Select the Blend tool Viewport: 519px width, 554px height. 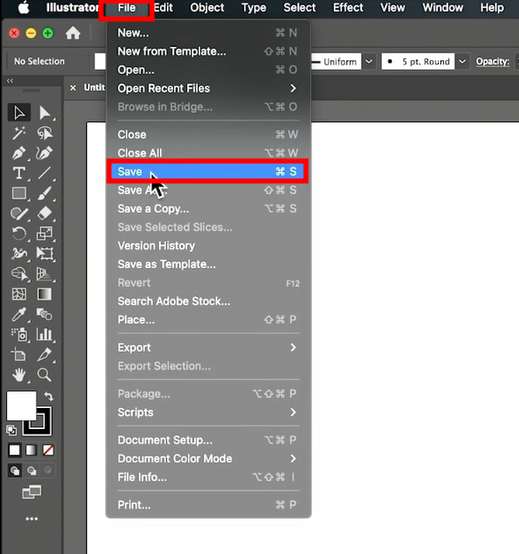(45, 314)
